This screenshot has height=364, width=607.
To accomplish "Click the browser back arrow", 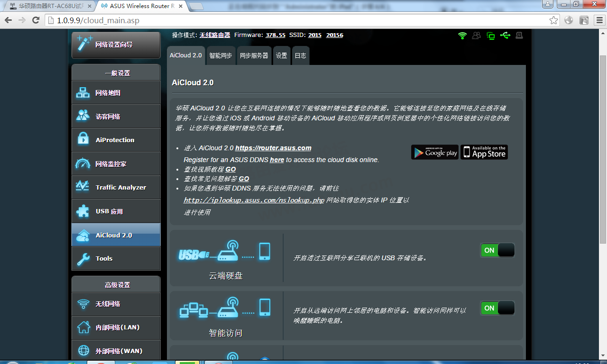I will (x=8, y=20).
